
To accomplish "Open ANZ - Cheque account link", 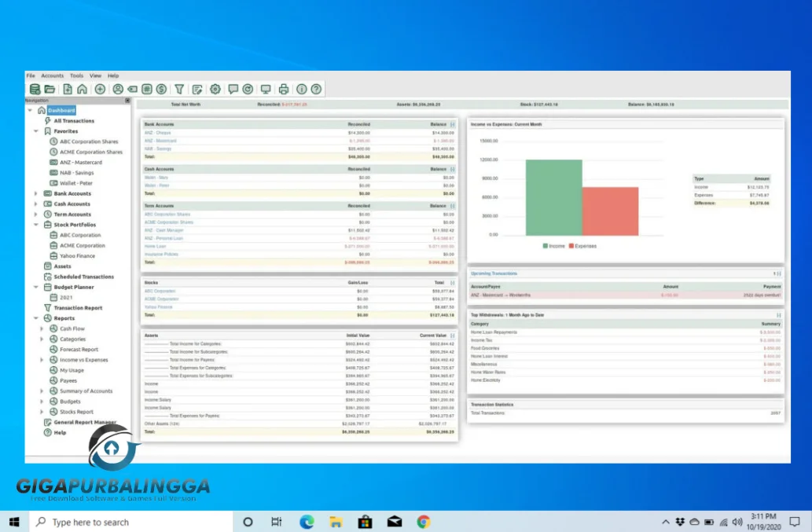I will [x=157, y=133].
